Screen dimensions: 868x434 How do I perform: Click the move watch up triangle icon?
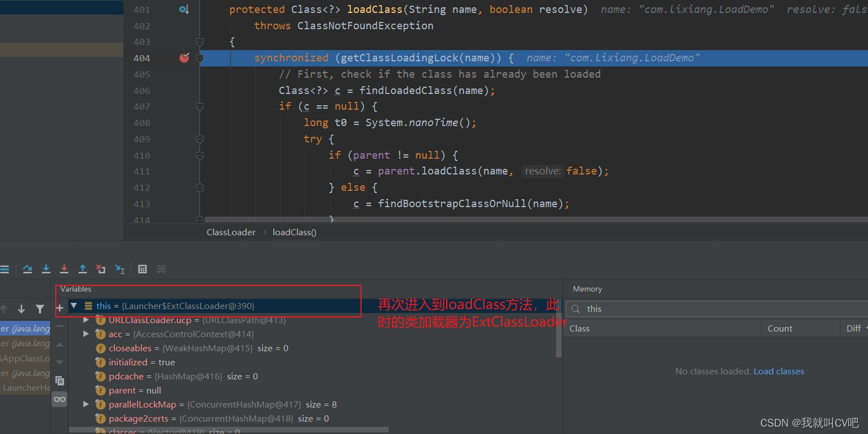click(60, 344)
